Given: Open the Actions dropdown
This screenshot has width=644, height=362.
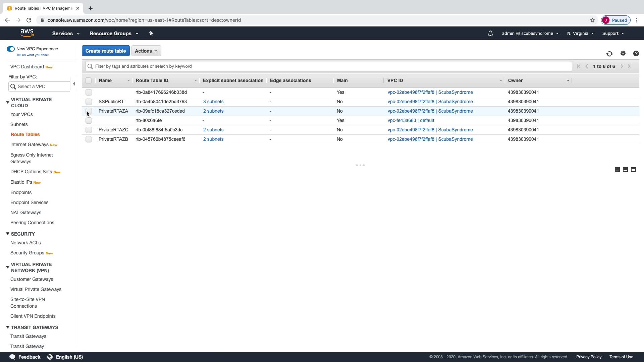Looking at the screenshot, I should [146, 51].
